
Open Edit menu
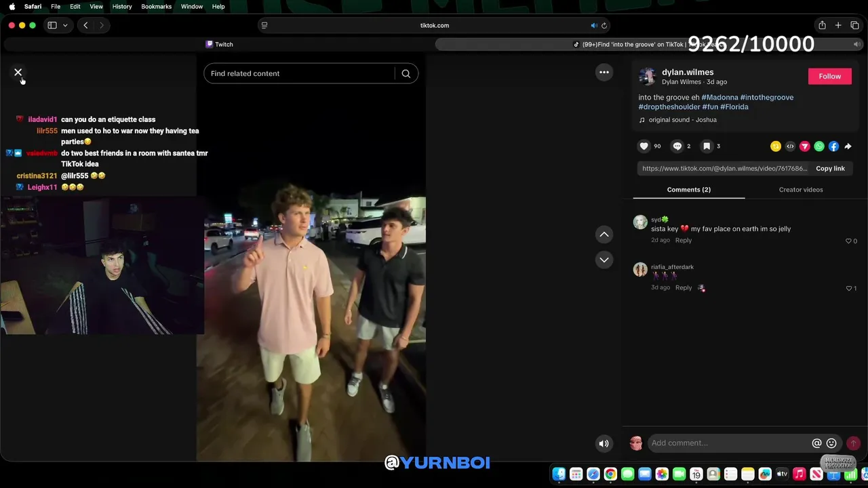75,7
